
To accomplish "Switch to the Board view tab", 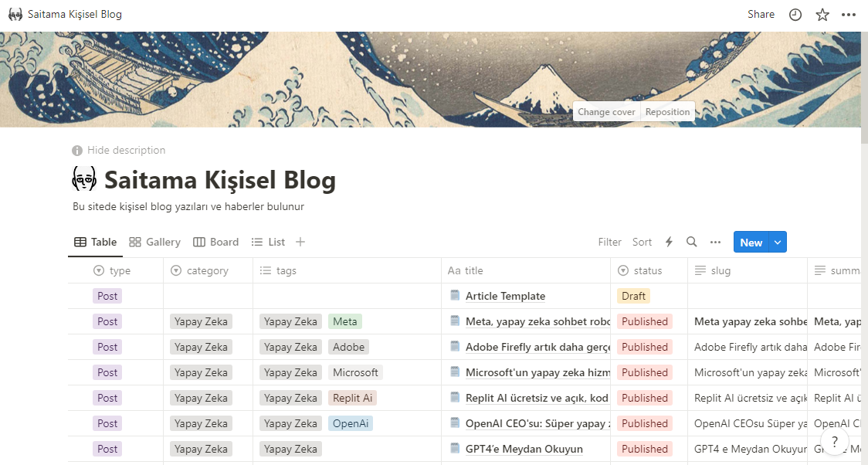I will click(216, 242).
